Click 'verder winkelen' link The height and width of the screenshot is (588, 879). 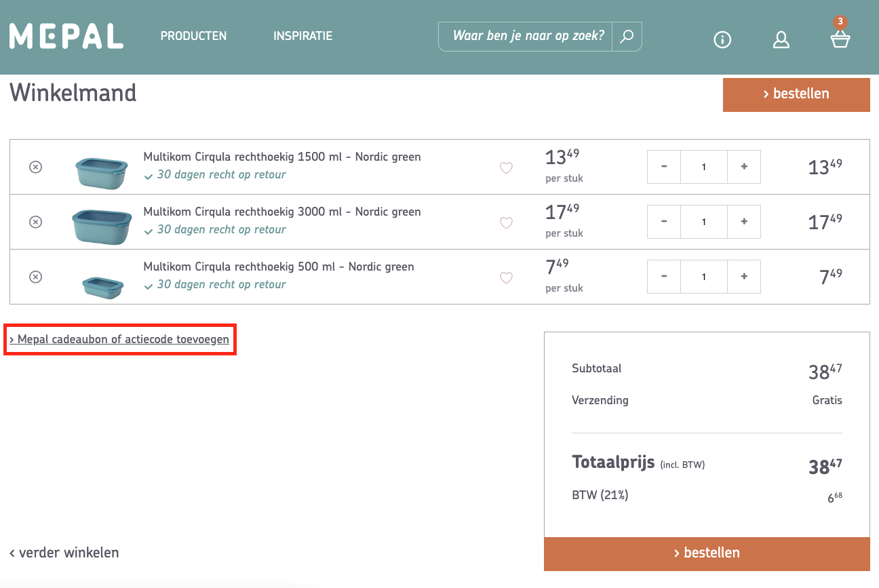tap(64, 553)
